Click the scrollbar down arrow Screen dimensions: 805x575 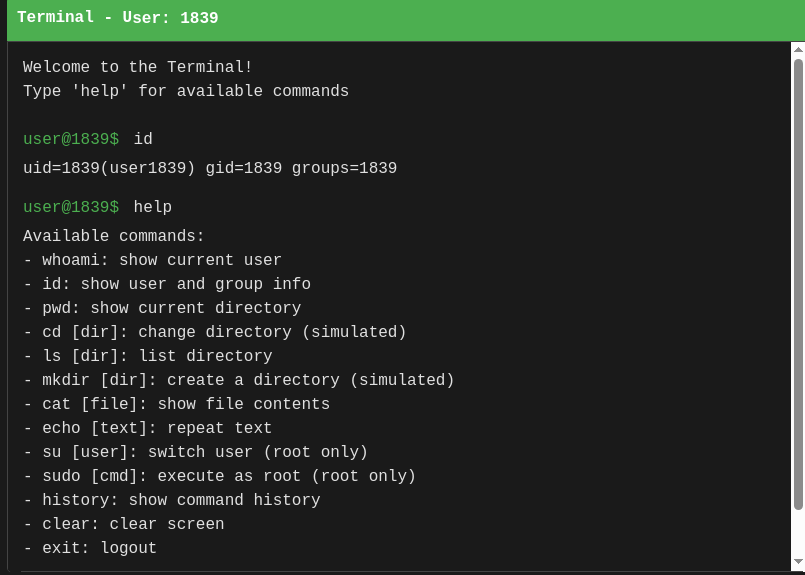798,561
